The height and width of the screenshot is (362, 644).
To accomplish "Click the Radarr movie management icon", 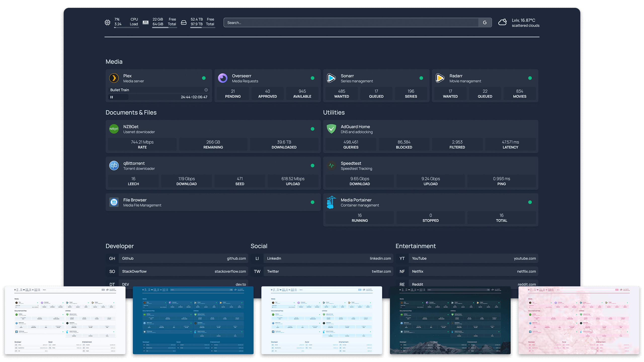I will coord(440,78).
